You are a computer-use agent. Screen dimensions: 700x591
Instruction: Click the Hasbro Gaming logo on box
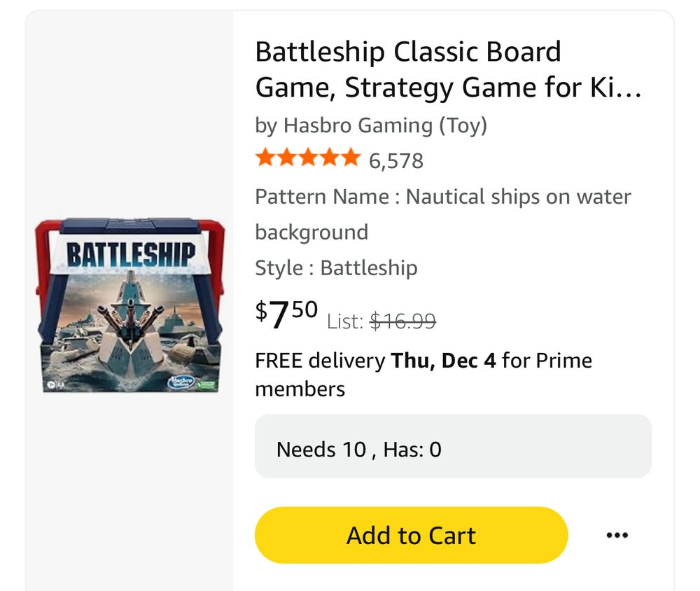(x=181, y=381)
